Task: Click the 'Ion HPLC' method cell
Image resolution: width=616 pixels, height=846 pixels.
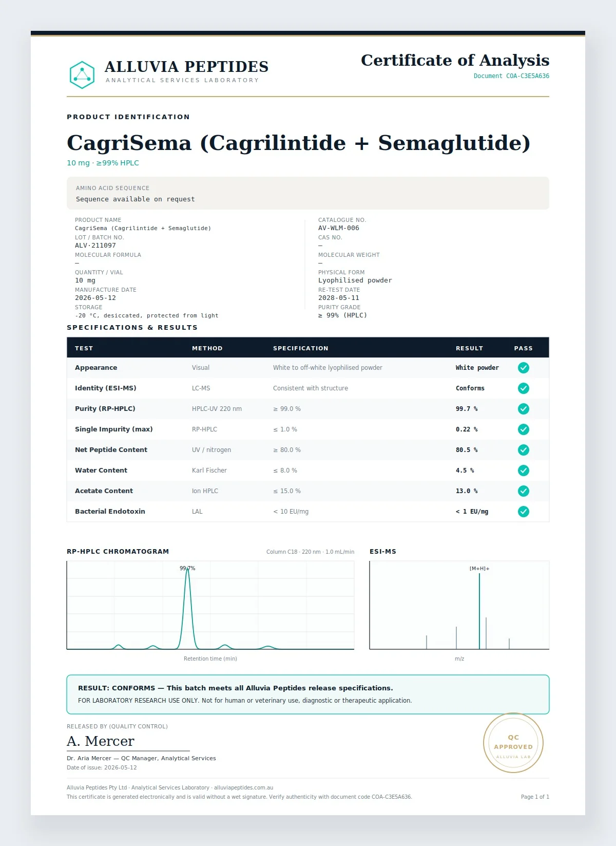Action: pos(205,491)
